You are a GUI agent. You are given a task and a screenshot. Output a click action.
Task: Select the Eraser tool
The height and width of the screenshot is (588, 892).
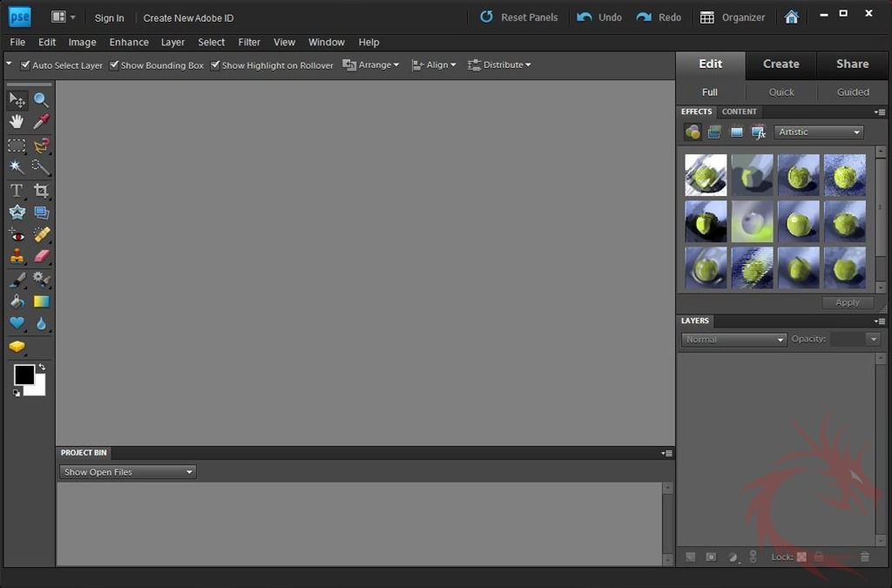point(41,257)
